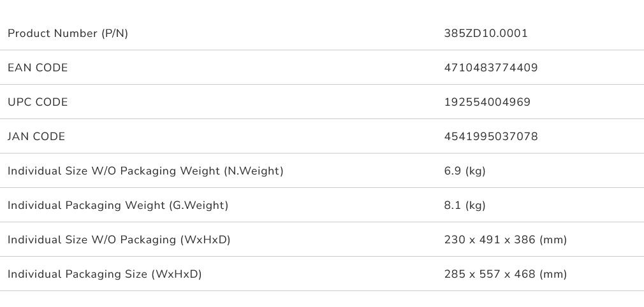This screenshot has width=644, height=307.
Task: Click the Individual Size W/O Packaging (WxHxD) label
Action: pos(119,240)
